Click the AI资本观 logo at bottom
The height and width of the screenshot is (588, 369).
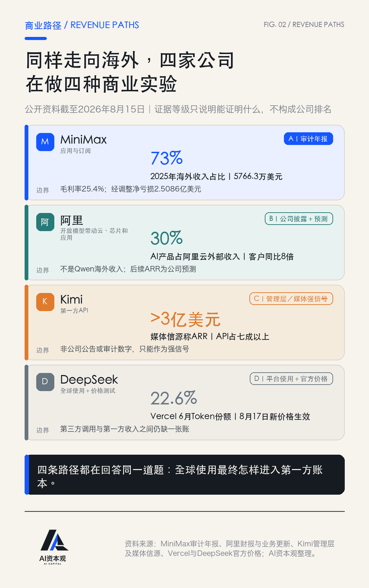tap(53, 547)
